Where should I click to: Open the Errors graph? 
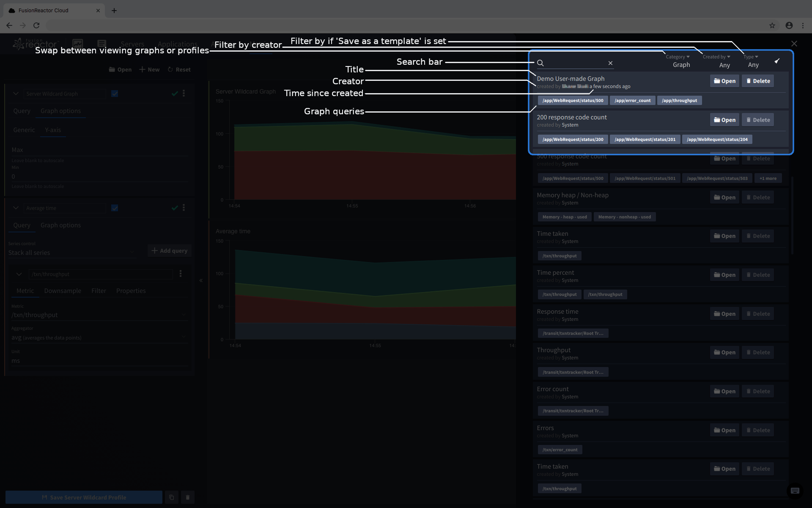[x=724, y=430]
